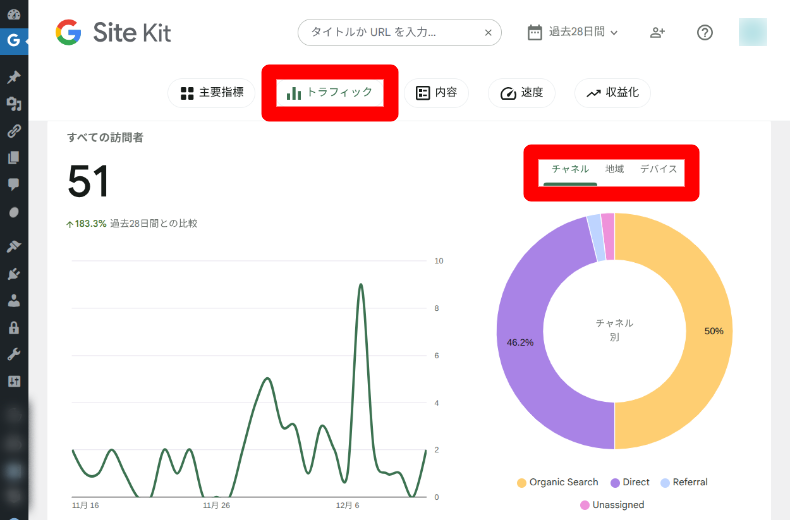790x520 pixels.
Task: Click the Google G logo in header
Action: click(69, 32)
